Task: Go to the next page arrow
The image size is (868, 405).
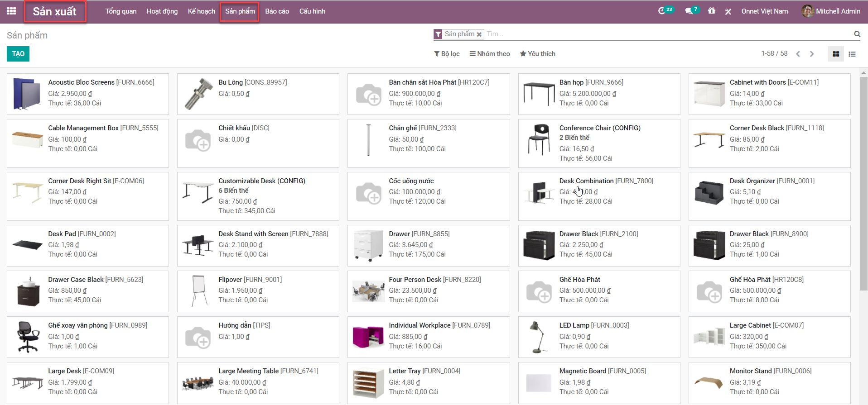Action: click(x=812, y=54)
